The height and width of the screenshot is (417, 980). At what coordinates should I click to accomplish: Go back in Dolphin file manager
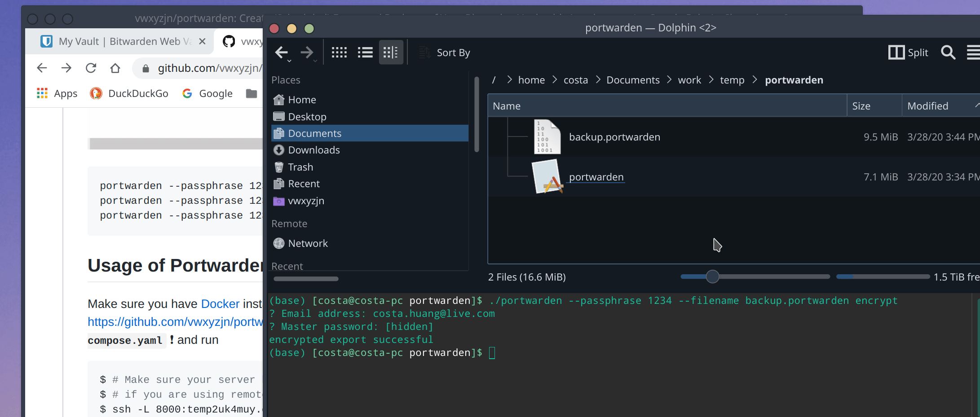click(x=281, y=52)
